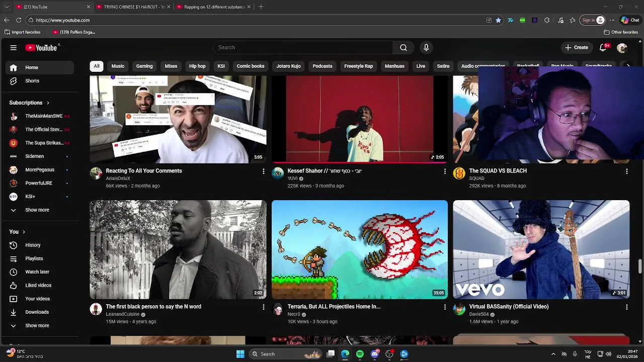Select the Podcasts filter chip
The width and height of the screenshot is (644, 362).
323,66
